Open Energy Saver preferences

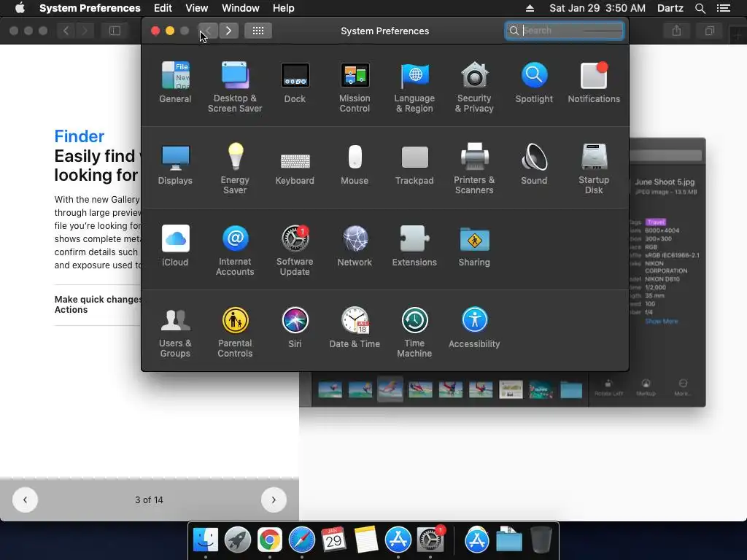[235, 168]
